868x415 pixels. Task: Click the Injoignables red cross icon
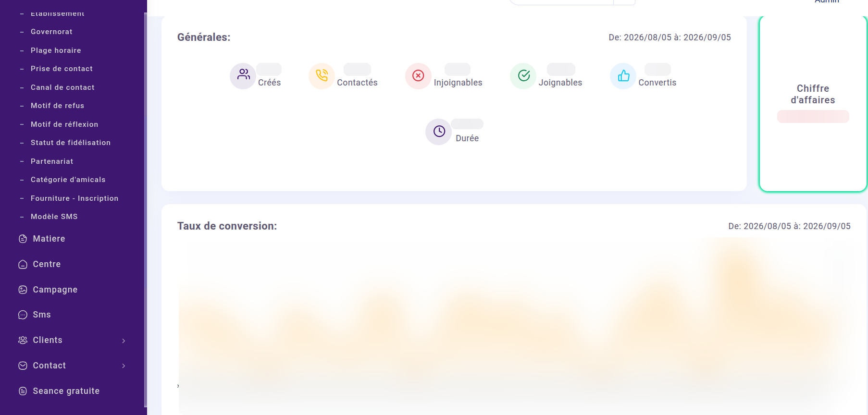point(418,75)
